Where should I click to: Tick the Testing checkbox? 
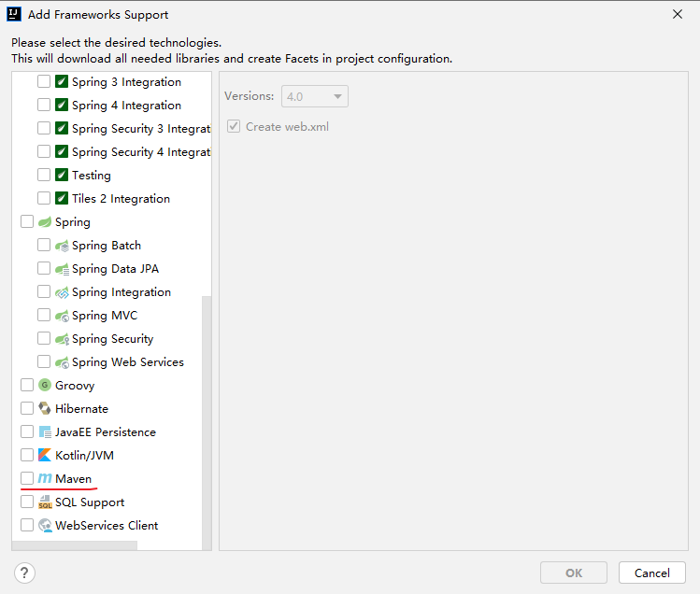pos(44,175)
